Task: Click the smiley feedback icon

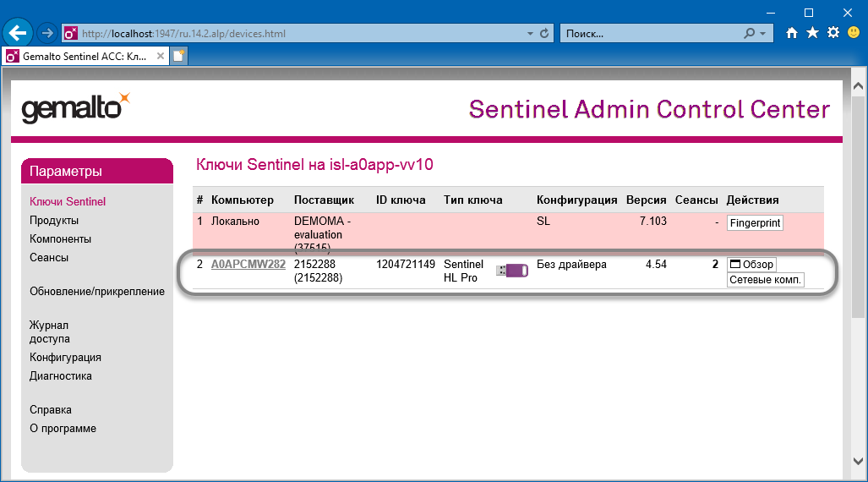Action: (x=854, y=33)
